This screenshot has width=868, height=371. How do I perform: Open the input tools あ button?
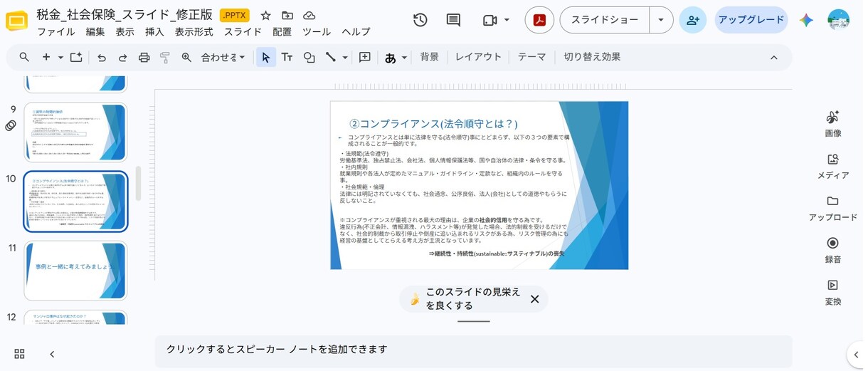[390, 58]
